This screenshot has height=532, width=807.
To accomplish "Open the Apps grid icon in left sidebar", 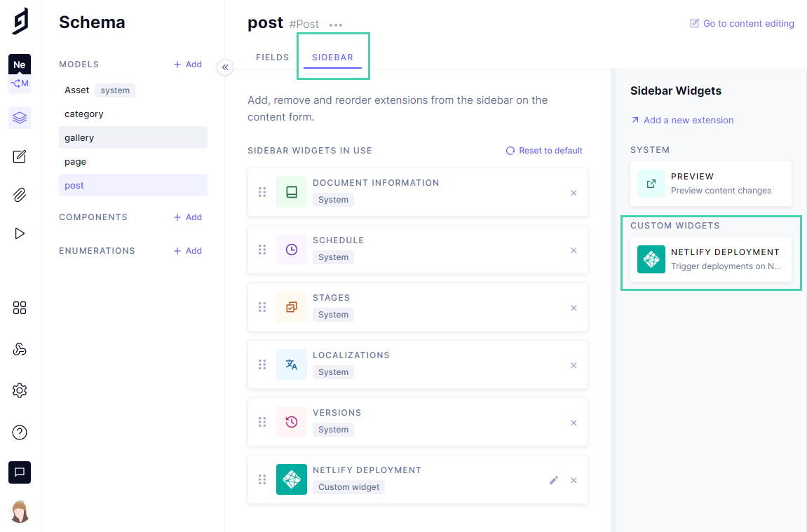I will click(x=19, y=308).
